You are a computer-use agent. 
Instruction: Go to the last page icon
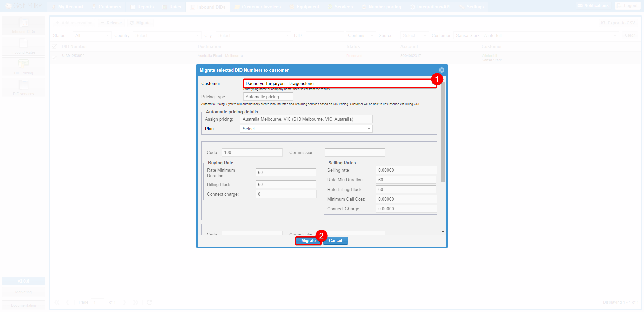[x=135, y=302]
